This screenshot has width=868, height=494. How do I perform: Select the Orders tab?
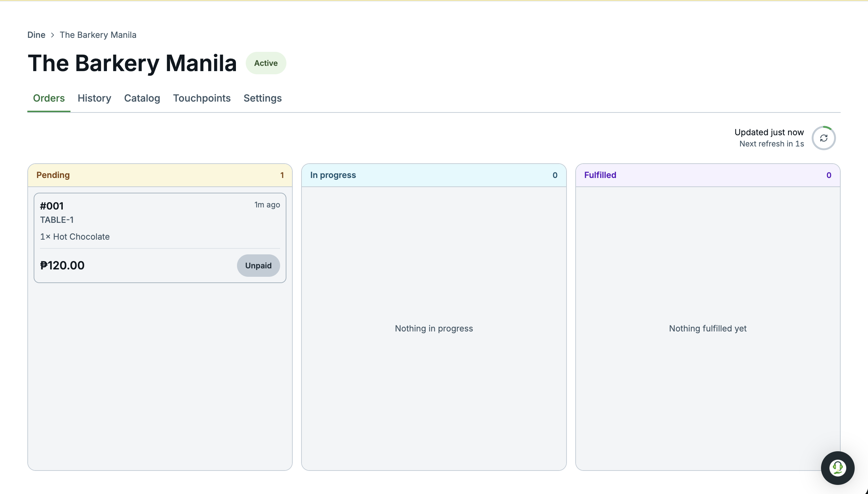[49, 98]
